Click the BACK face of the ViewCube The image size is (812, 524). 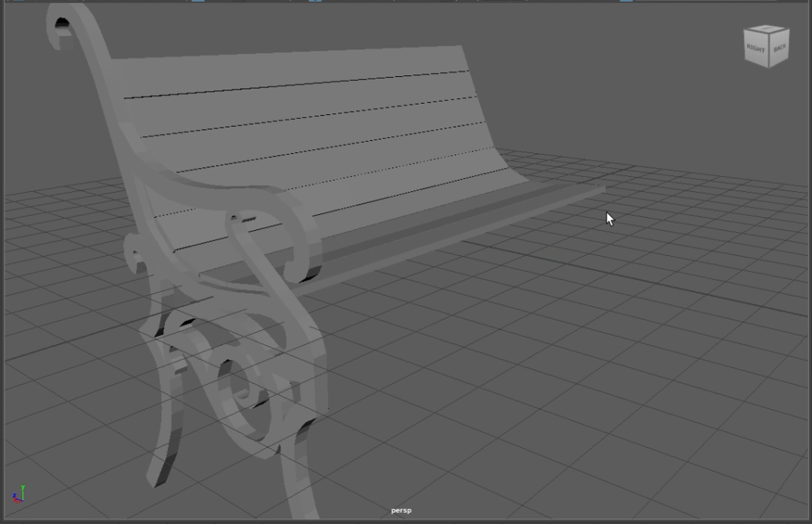point(779,47)
